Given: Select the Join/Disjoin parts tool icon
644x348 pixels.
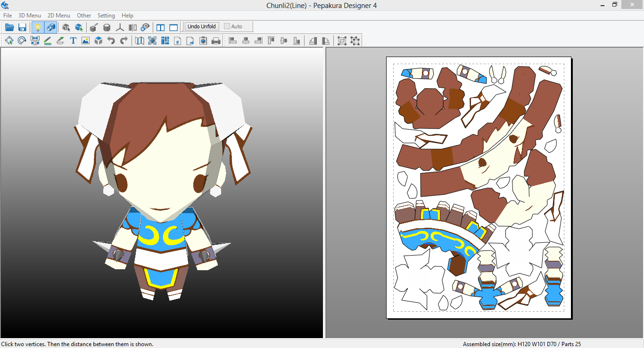Looking at the screenshot, I should tap(35, 41).
